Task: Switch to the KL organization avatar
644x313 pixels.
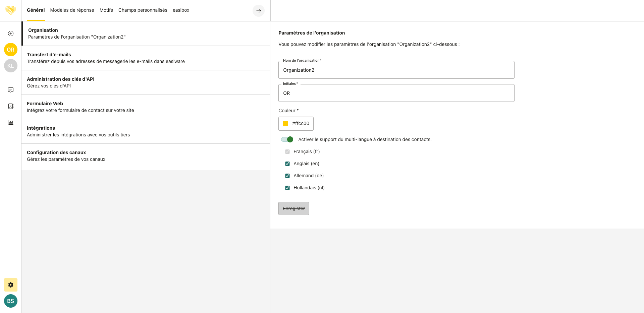Action: click(11, 66)
